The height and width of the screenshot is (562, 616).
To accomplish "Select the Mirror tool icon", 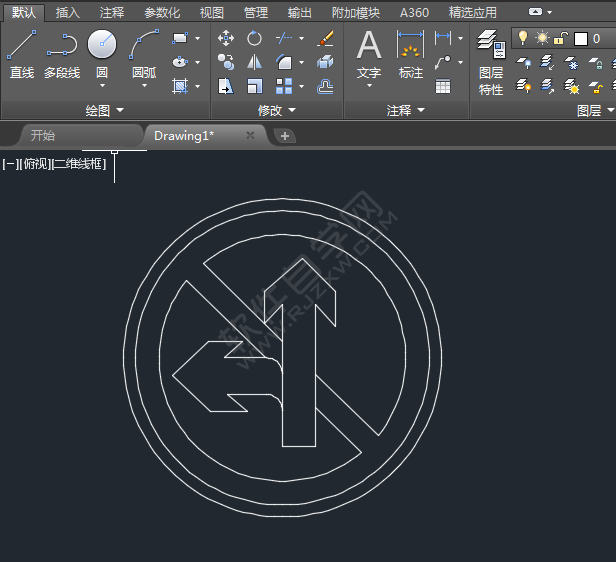I will pos(254,62).
